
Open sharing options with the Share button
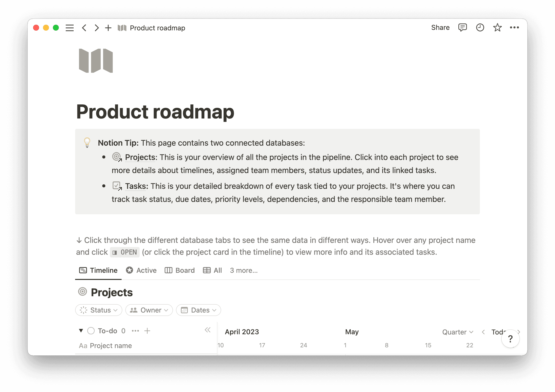440,27
